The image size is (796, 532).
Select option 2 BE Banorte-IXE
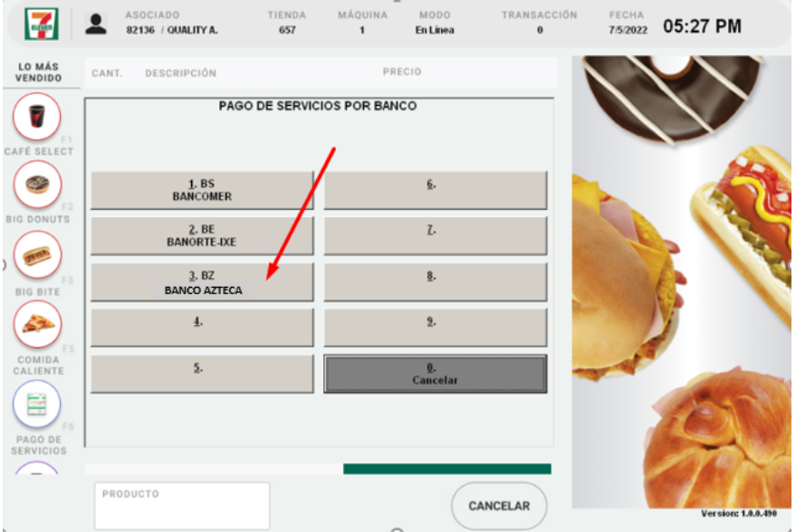[x=202, y=236]
